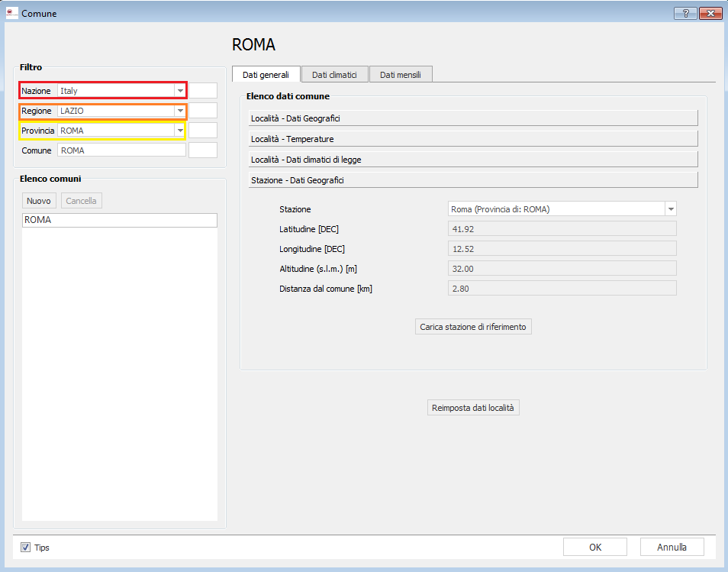Confirm with the OK button
Screen dimensions: 728x572
[x=594, y=547]
